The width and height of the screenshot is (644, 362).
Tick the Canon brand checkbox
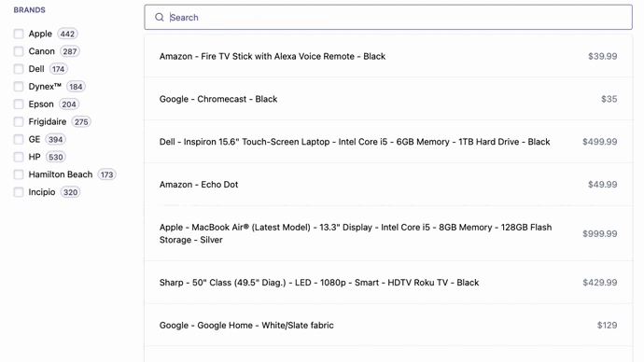[x=19, y=51]
